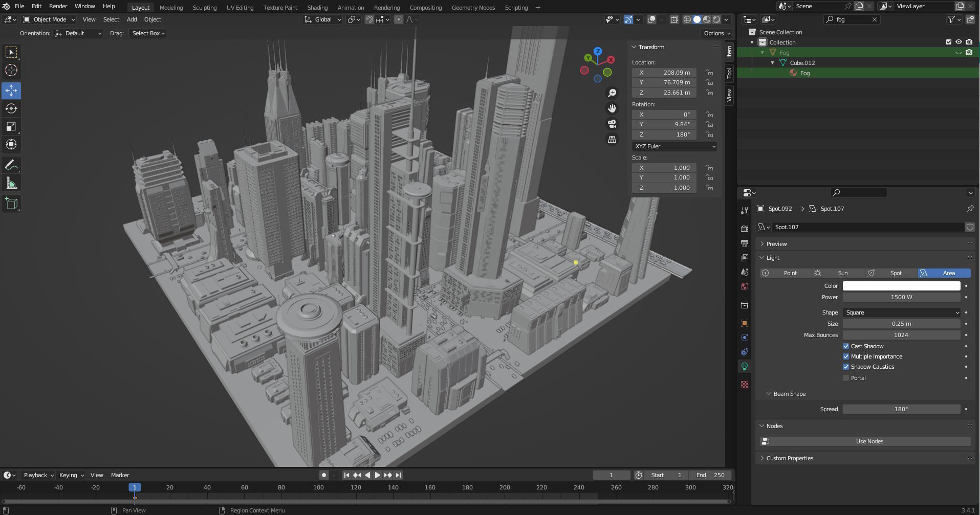
Task: Open the Tool properties tab icon
Action: (x=745, y=211)
